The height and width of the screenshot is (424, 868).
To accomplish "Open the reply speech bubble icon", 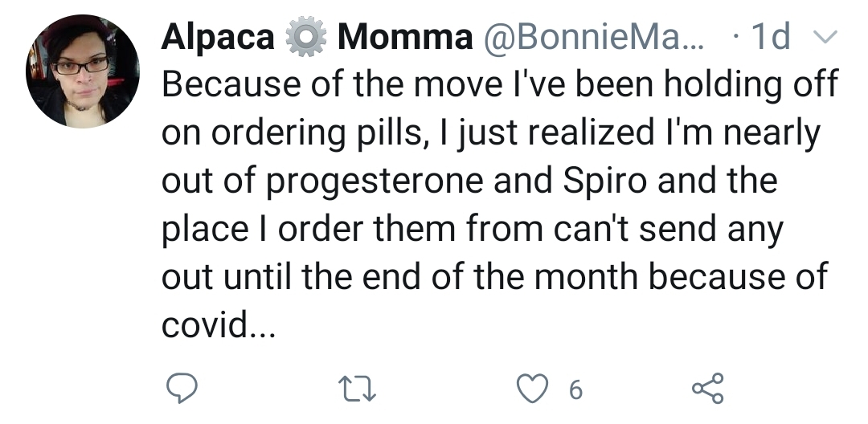I will pos(182,388).
